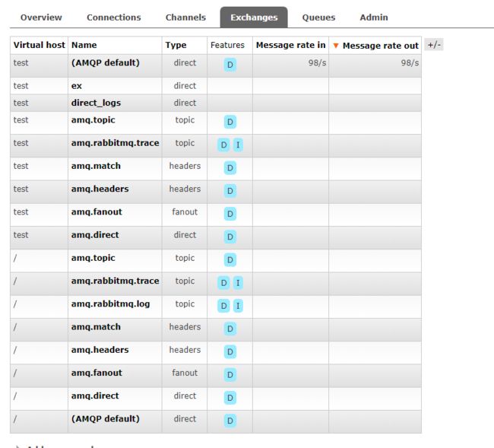Switch to the Admin tab
Viewport: 494px width, 448px height.
click(374, 17)
